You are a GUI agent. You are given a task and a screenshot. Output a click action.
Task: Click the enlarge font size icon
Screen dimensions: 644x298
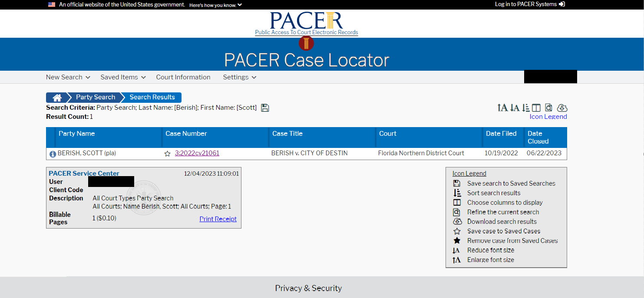point(502,108)
